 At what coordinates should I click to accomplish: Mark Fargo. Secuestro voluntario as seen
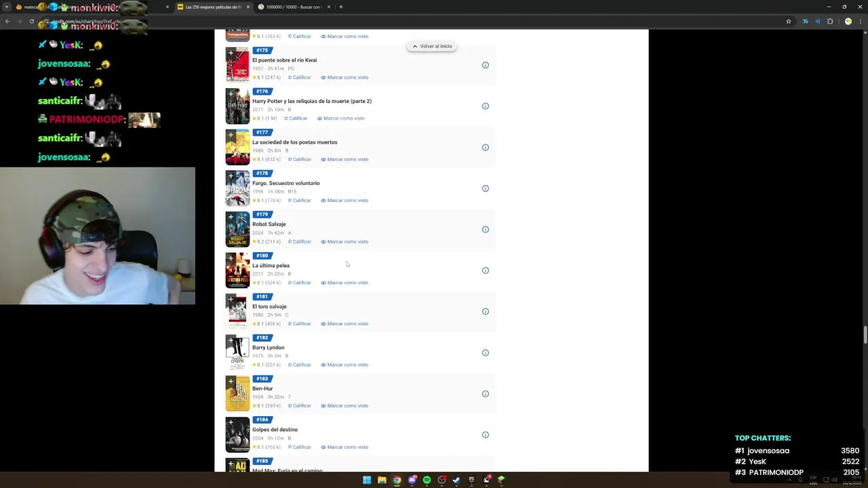pyautogui.click(x=344, y=200)
